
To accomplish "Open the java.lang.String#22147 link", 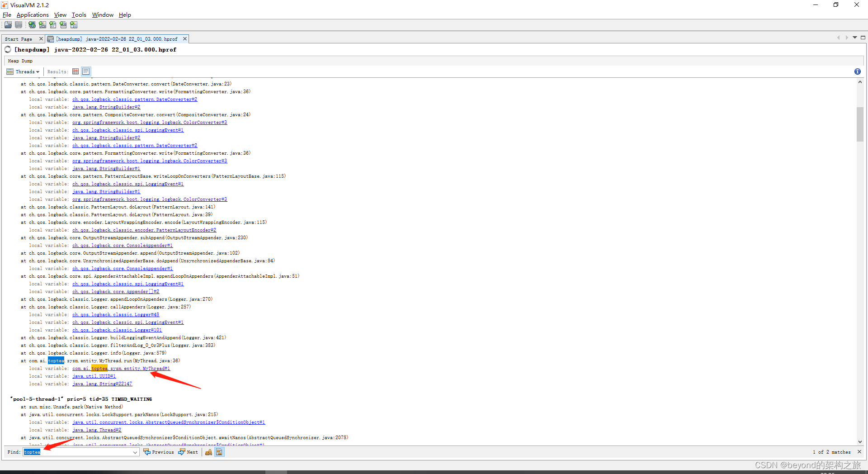I will [102, 384].
